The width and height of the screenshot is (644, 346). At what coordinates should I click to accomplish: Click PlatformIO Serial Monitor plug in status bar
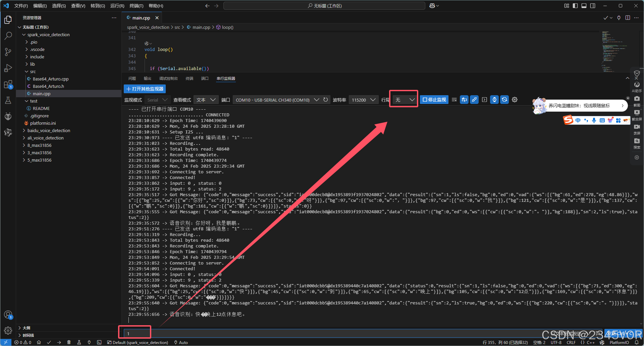[89, 342]
